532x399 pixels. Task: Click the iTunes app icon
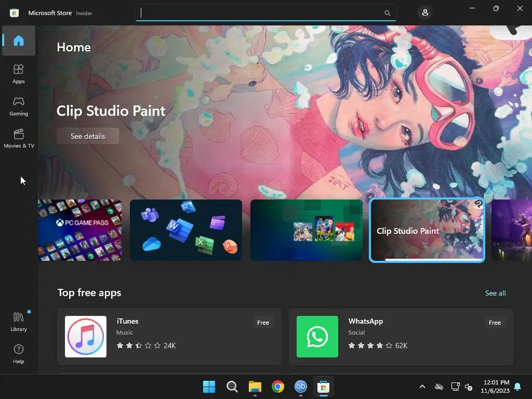86,337
